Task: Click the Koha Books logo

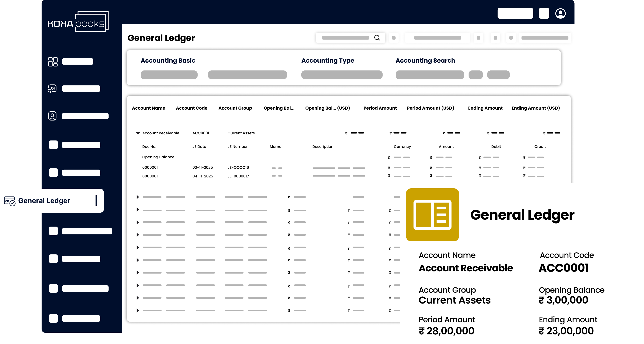Action: point(78,22)
